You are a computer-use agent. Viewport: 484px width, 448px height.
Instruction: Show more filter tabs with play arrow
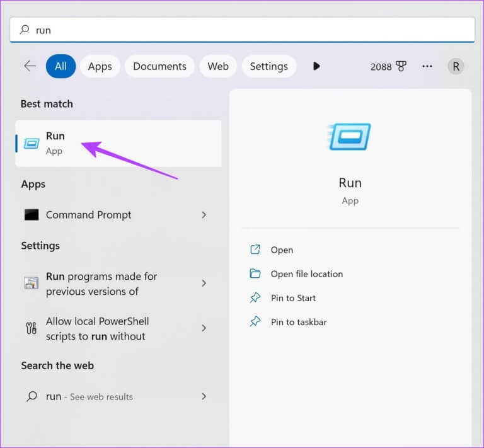tap(316, 66)
